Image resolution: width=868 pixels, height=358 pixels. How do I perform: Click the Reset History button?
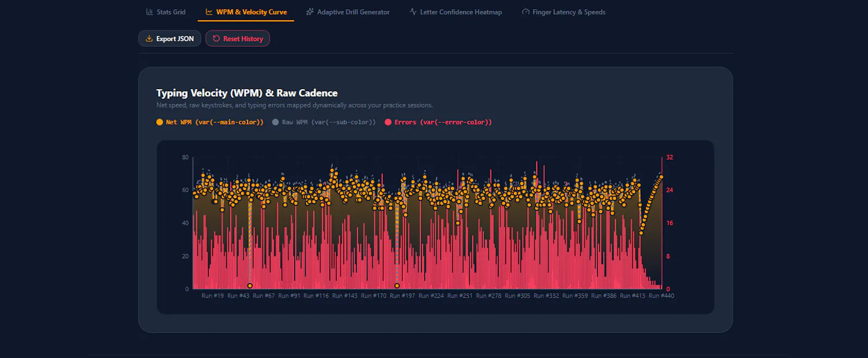(238, 39)
